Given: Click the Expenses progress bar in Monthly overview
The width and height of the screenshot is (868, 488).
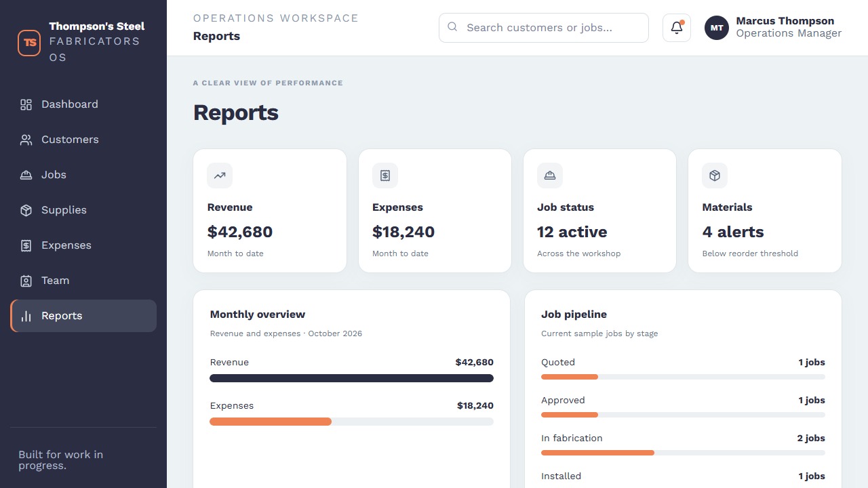Looking at the screenshot, I should click(x=352, y=422).
